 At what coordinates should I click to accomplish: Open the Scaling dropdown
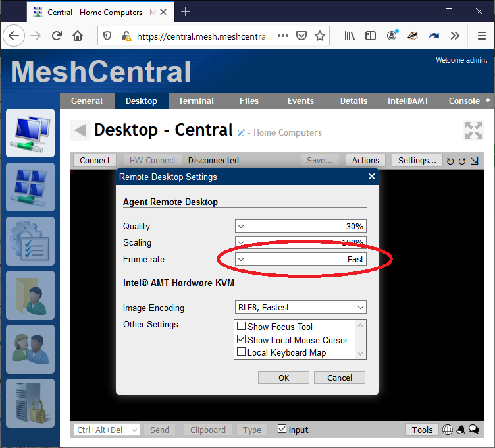click(x=301, y=242)
